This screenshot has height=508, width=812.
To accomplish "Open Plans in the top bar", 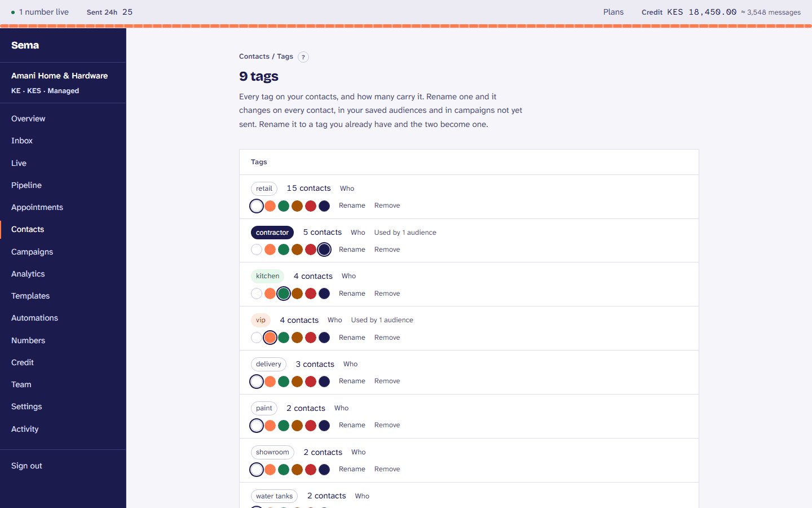I will coord(614,12).
